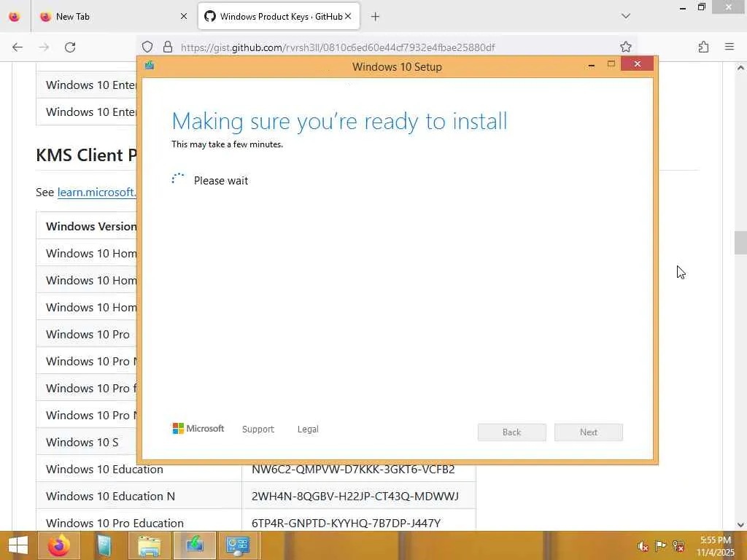Image resolution: width=747 pixels, height=560 pixels.
Task: Select the Windows 10 S row text
Action: [82, 443]
